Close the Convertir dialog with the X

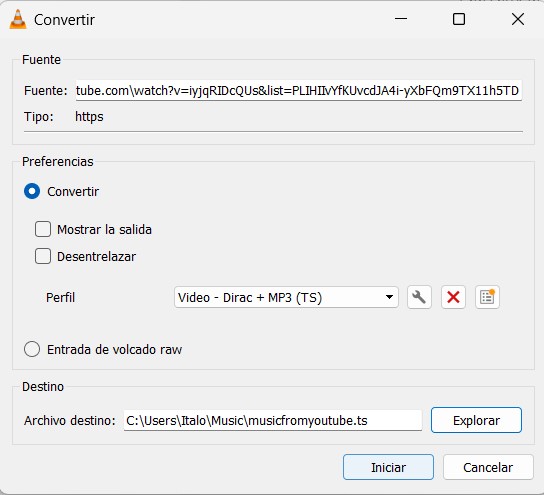[518, 19]
